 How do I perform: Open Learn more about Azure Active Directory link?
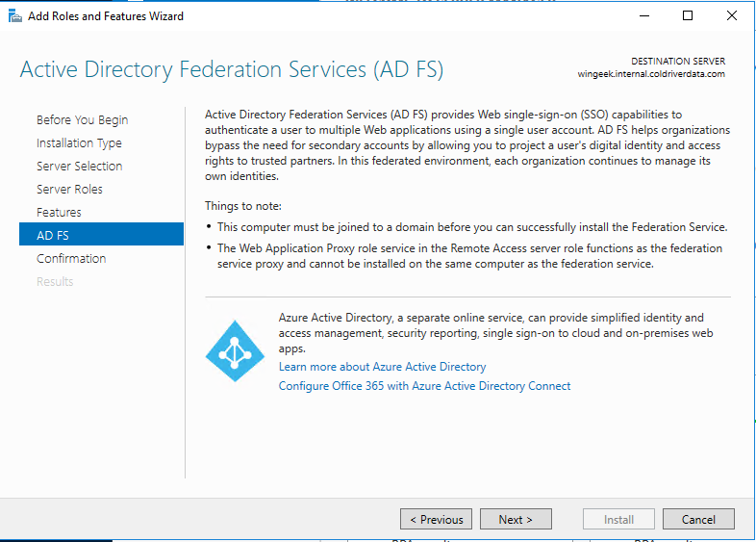coord(382,367)
